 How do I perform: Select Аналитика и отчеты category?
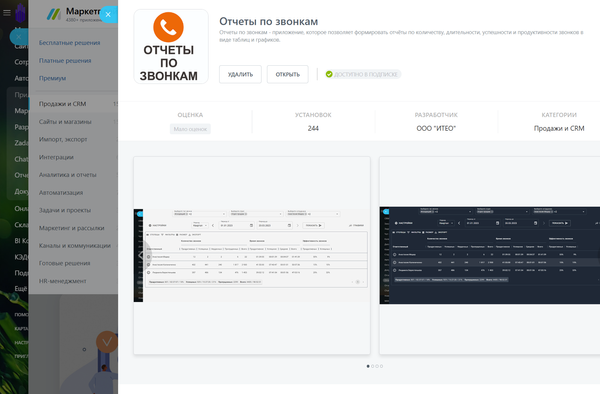coord(68,174)
